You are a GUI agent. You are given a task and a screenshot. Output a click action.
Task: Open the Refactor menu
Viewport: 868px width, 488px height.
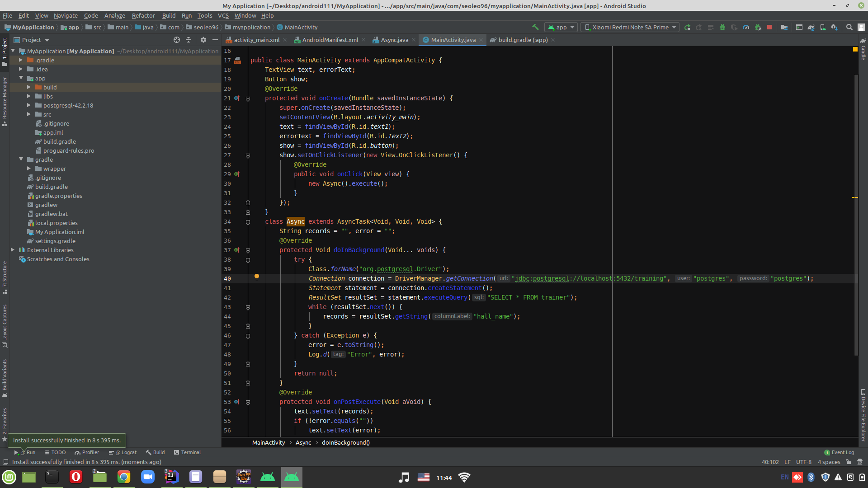coord(143,15)
